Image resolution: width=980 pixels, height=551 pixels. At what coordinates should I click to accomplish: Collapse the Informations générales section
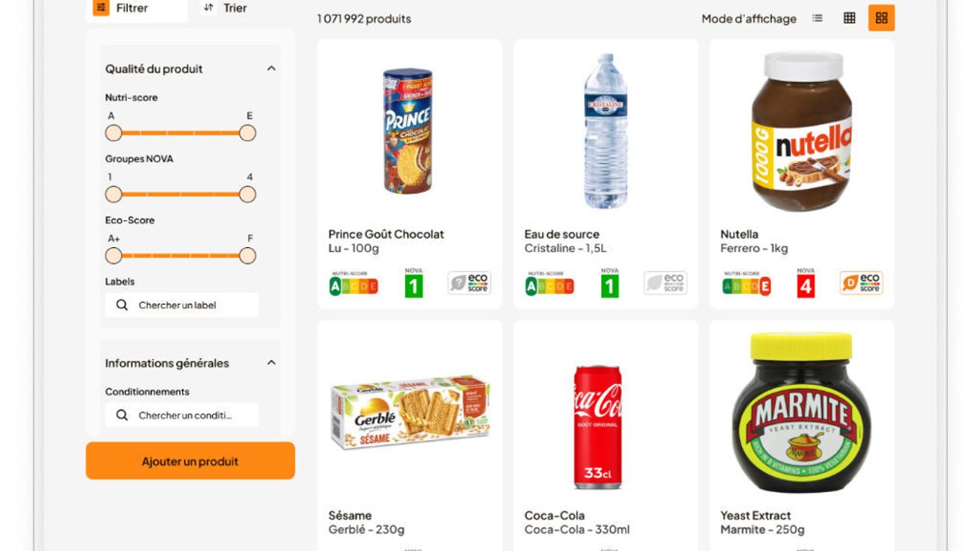(271, 364)
